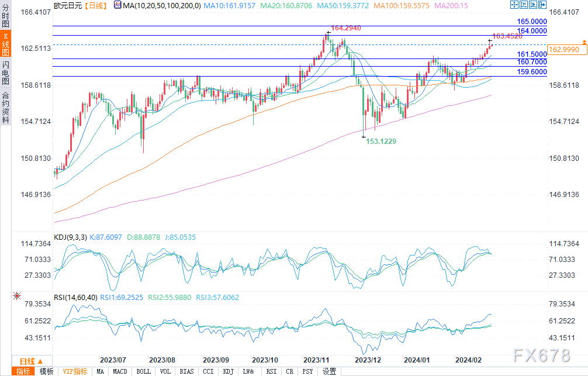Image resolution: width=588 pixels, height=376 pixels.
Task: Open the 合约资料 side tab
Action: click(6, 108)
